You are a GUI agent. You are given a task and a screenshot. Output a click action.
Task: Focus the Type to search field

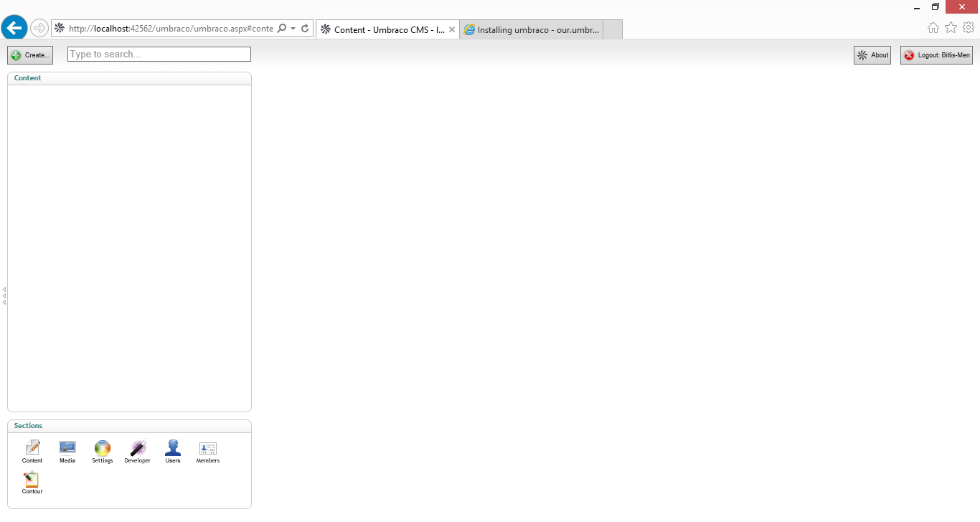159,54
